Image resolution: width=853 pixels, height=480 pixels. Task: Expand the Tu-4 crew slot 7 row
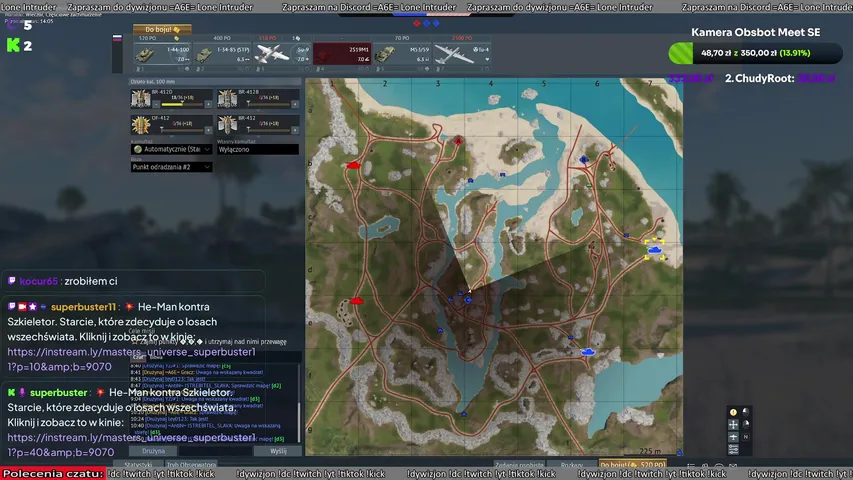[x=462, y=69]
